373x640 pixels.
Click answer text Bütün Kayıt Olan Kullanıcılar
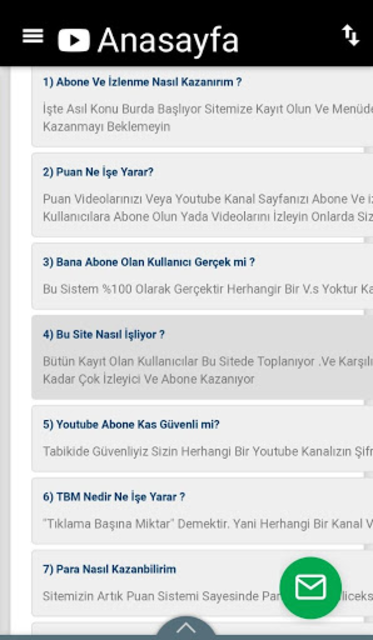point(208,370)
